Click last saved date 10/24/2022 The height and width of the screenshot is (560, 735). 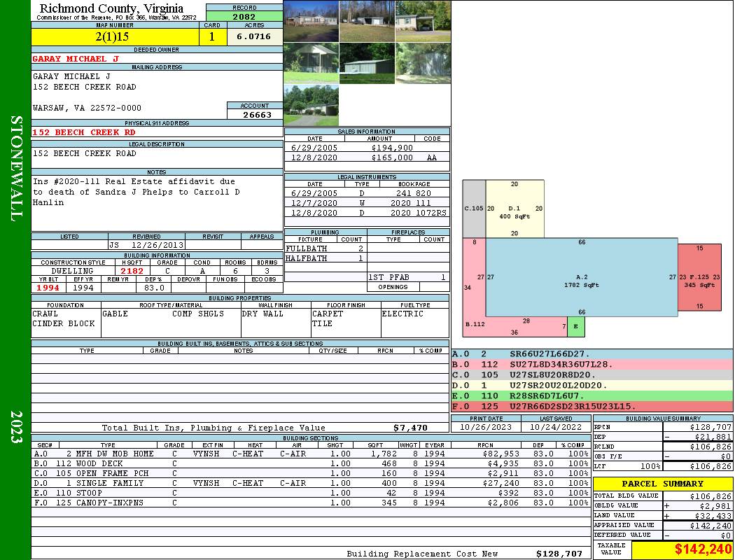(556, 427)
